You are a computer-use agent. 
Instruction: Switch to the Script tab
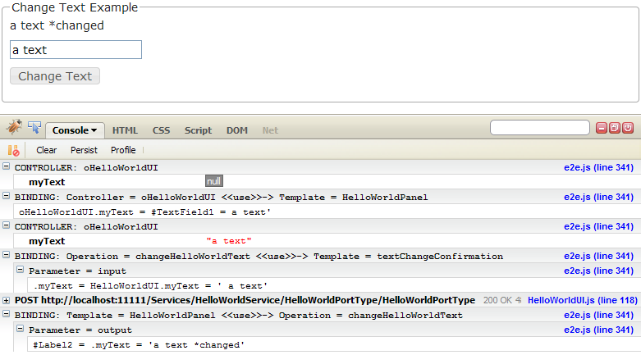(198, 130)
